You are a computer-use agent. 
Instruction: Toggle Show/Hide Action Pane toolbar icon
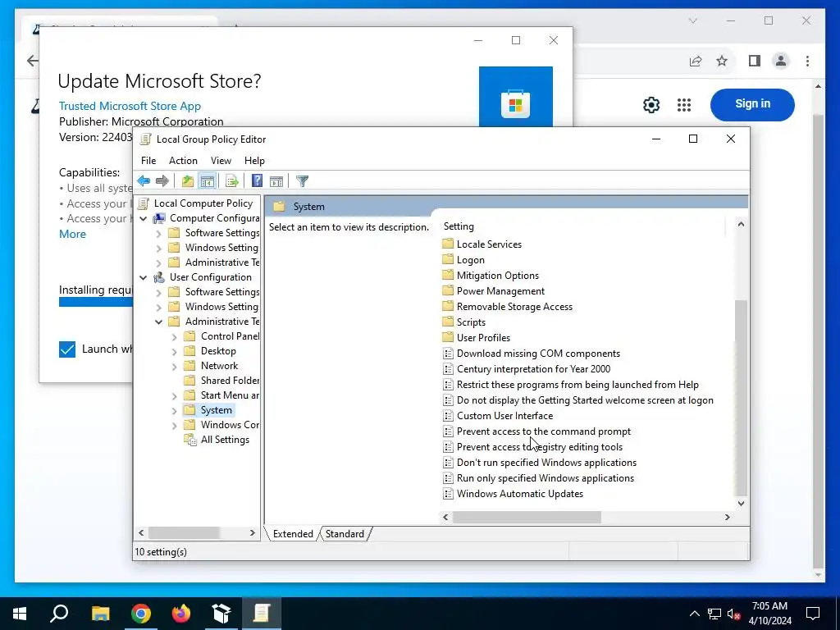[276, 181]
